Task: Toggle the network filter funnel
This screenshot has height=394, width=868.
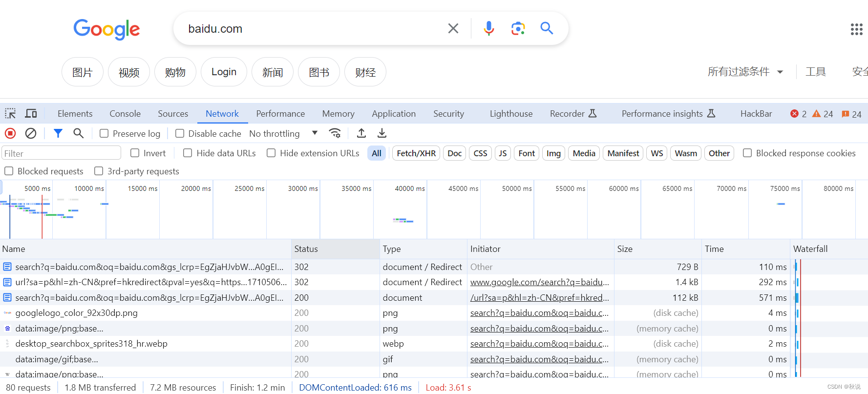Action: click(58, 133)
